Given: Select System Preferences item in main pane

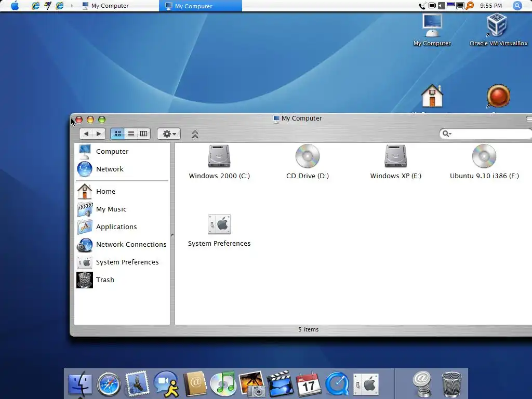Looking at the screenshot, I should click(219, 224).
